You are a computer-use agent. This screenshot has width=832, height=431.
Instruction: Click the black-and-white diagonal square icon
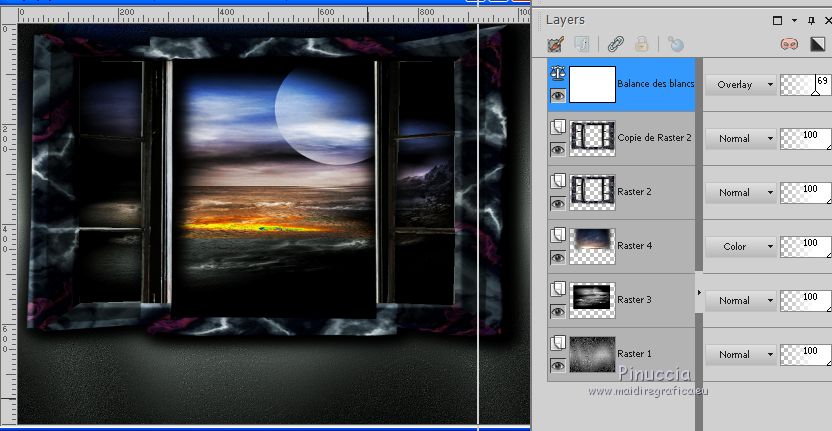click(x=818, y=44)
